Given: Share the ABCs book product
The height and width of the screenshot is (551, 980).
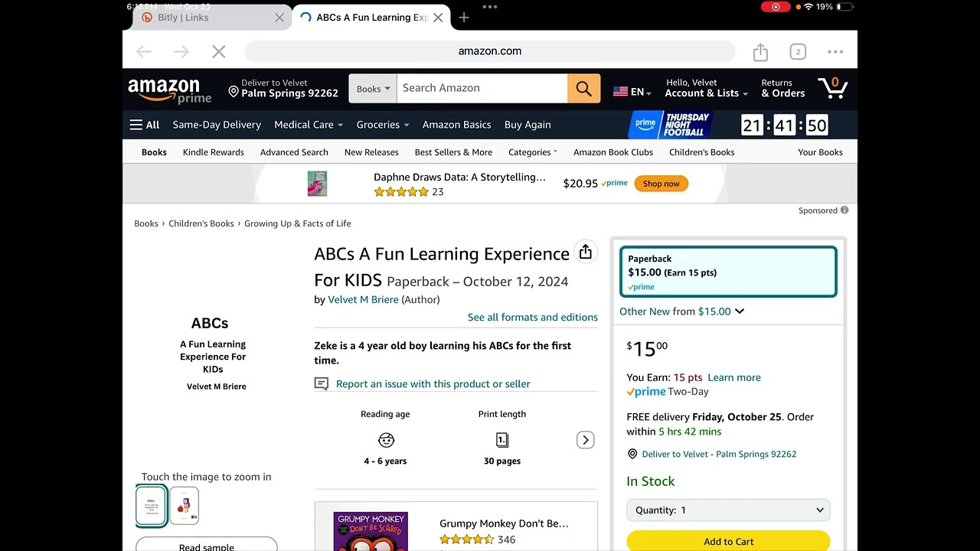Looking at the screenshot, I should (x=586, y=252).
